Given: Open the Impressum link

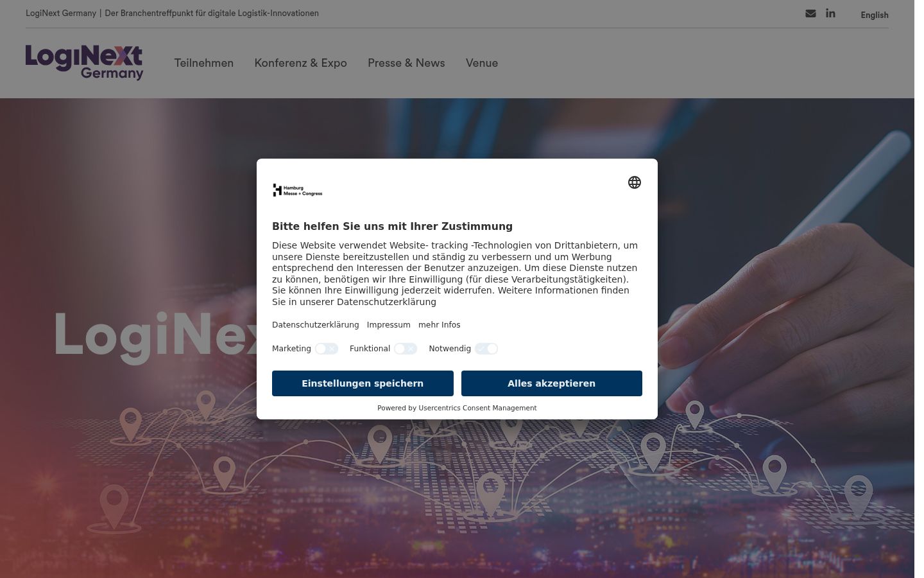Looking at the screenshot, I should tap(389, 325).
